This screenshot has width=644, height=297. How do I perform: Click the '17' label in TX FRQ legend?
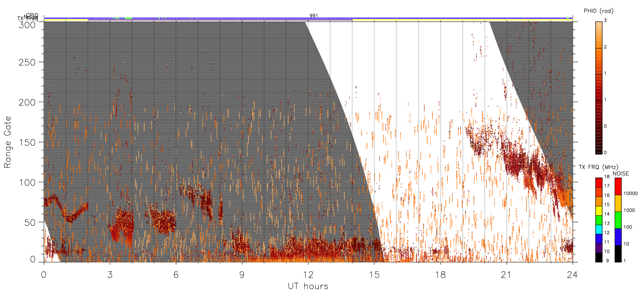pyautogui.click(x=607, y=186)
